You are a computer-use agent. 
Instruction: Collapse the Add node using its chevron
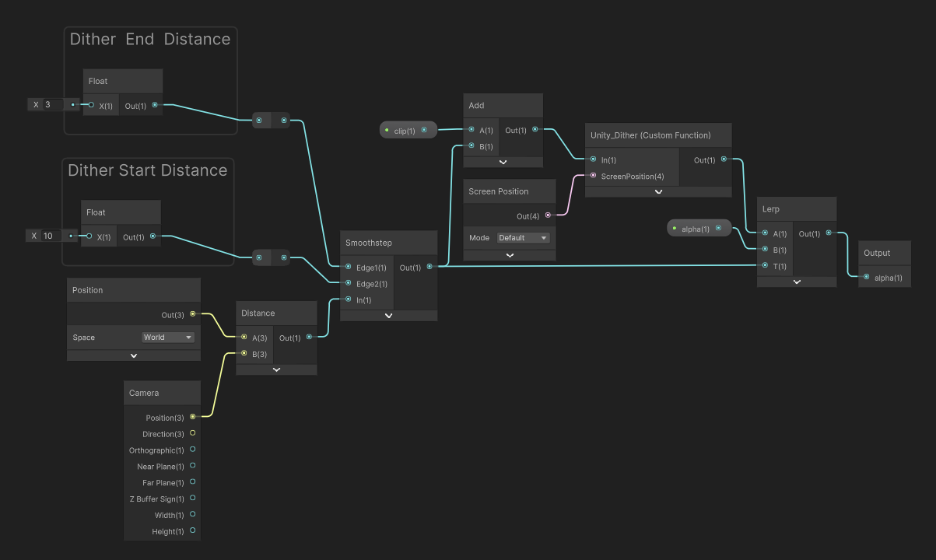[x=503, y=162]
